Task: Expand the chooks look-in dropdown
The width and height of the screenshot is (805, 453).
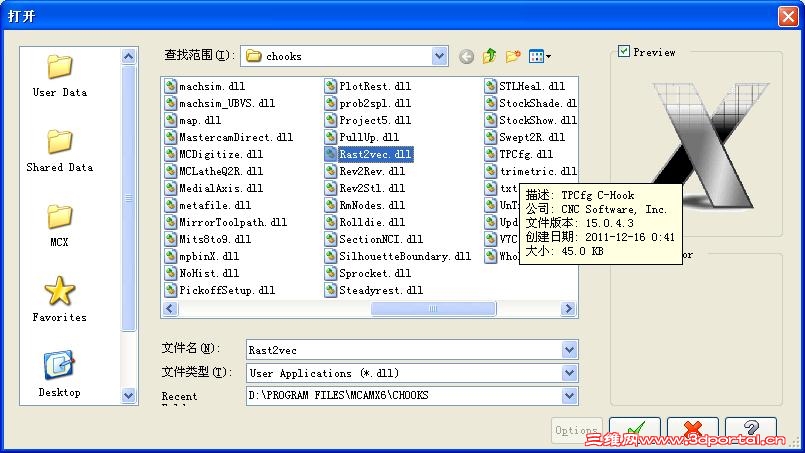Action: click(439, 56)
